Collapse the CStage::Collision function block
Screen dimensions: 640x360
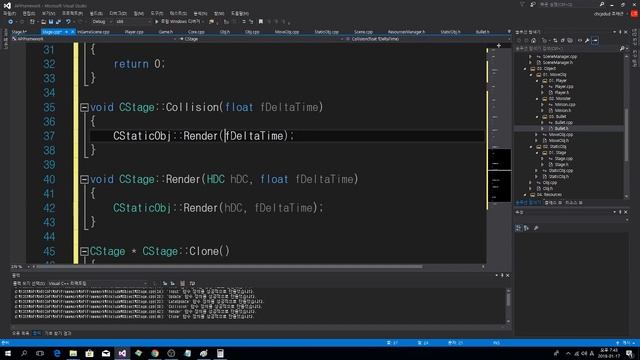point(84,107)
